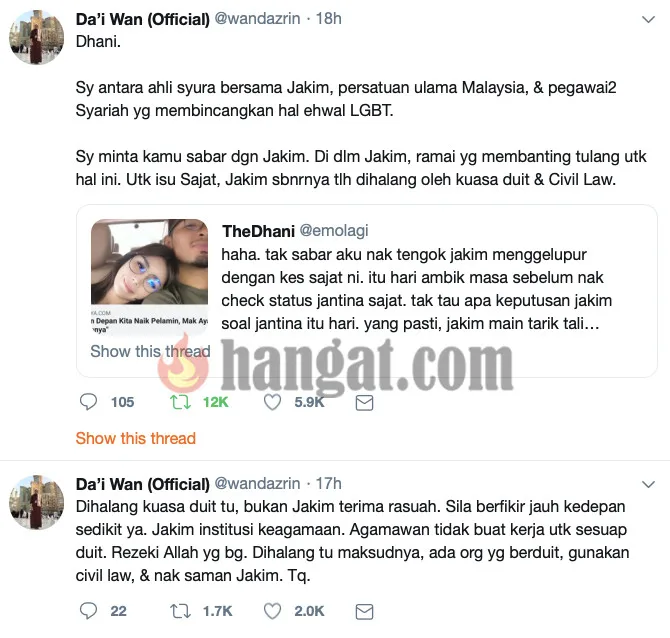This screenshot has height=638, width=670.
Task: Retweet the second tweet with 1.7K retweets
Action: pos(180,611)
